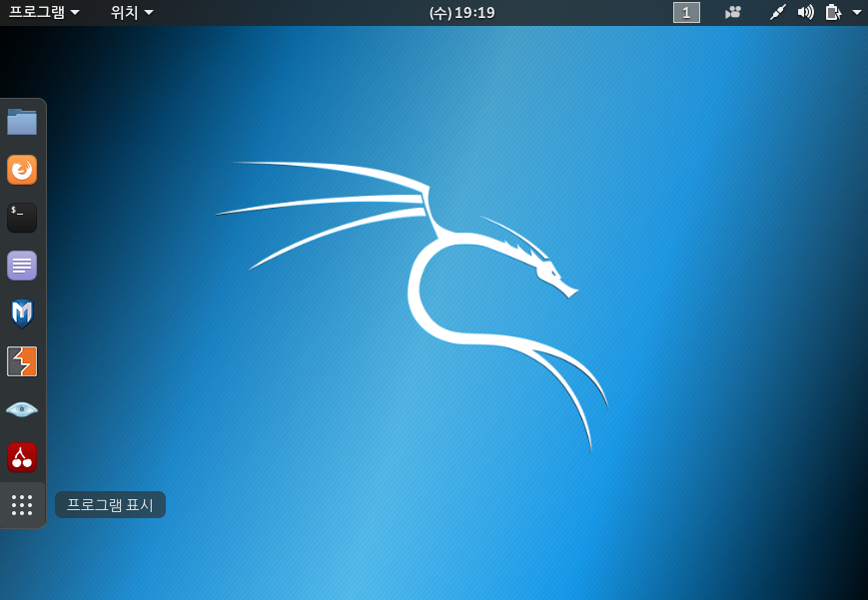Click the battery power icon
Viewport: 868px width, 600px height.
pos(833,12)
